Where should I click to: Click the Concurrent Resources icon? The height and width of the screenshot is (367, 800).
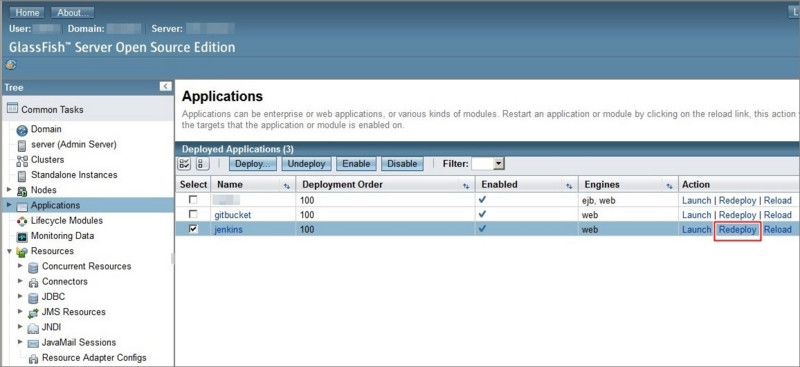click(x=33, y=267)
